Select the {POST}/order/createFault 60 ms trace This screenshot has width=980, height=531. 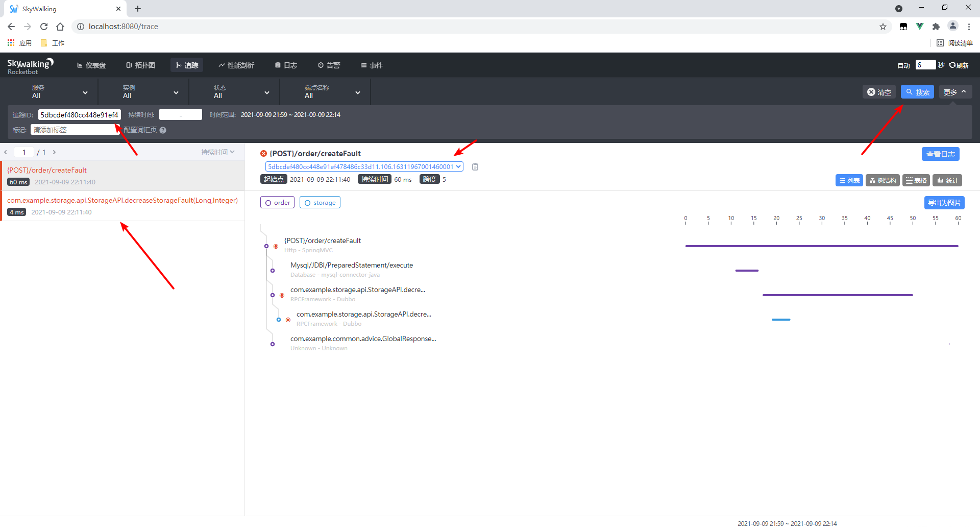[122, 176]
